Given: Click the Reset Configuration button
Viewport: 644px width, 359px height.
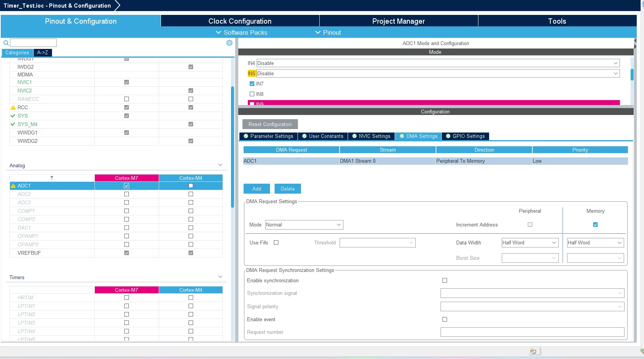Looking at the screenshot, I should [270, 124].
